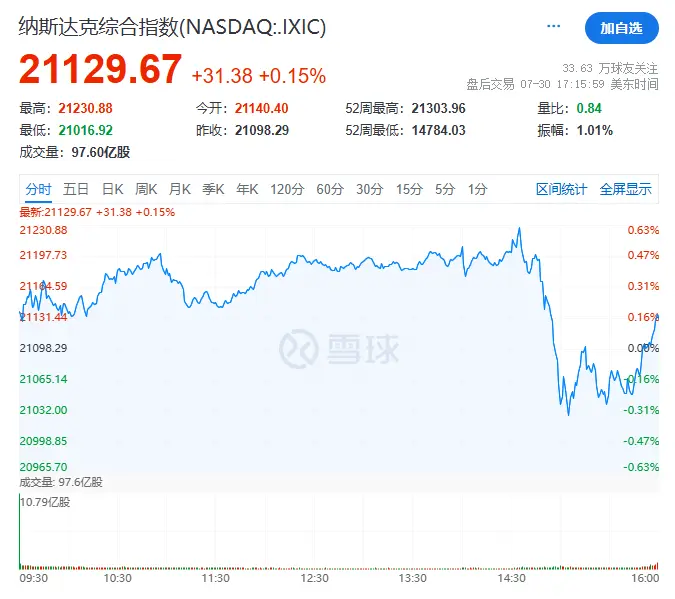Switch to the 五日 five-day tab
Image resolution: width=675 pixels, height=599 pixels.
click(x=76, y=189)
